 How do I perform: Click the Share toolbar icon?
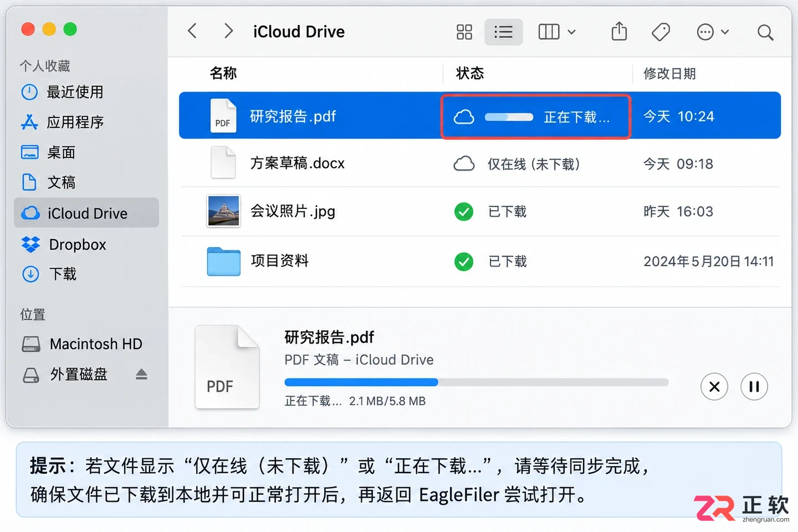(x=619, y=32)
